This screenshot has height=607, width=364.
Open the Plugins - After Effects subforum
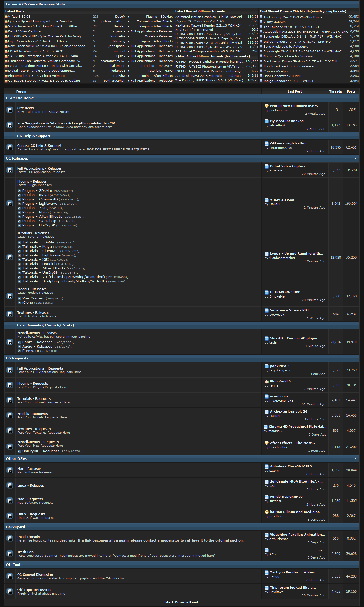(42, 217)
